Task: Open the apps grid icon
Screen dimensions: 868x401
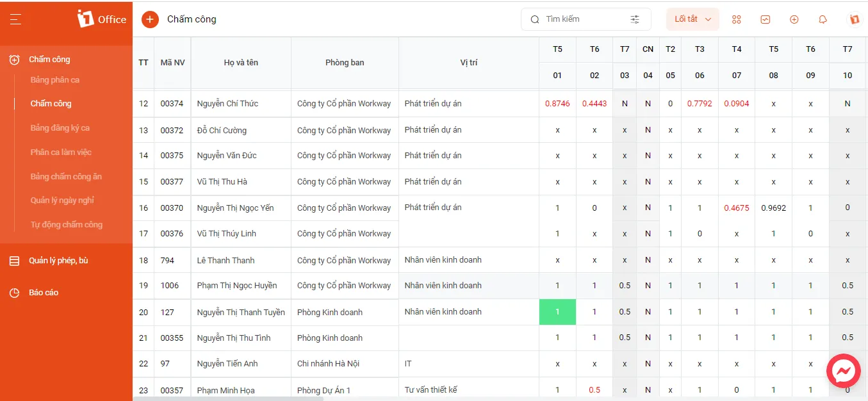Action: [736, 19]
